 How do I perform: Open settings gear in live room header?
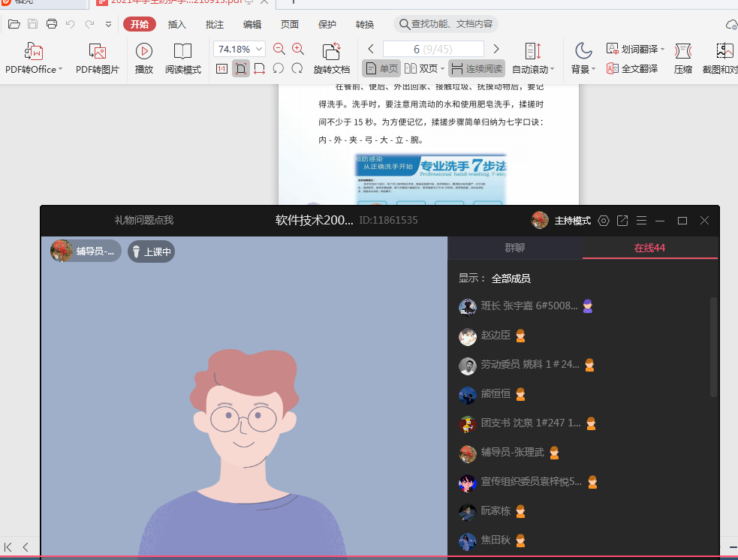pyautogui.click(x=603, y=221)
